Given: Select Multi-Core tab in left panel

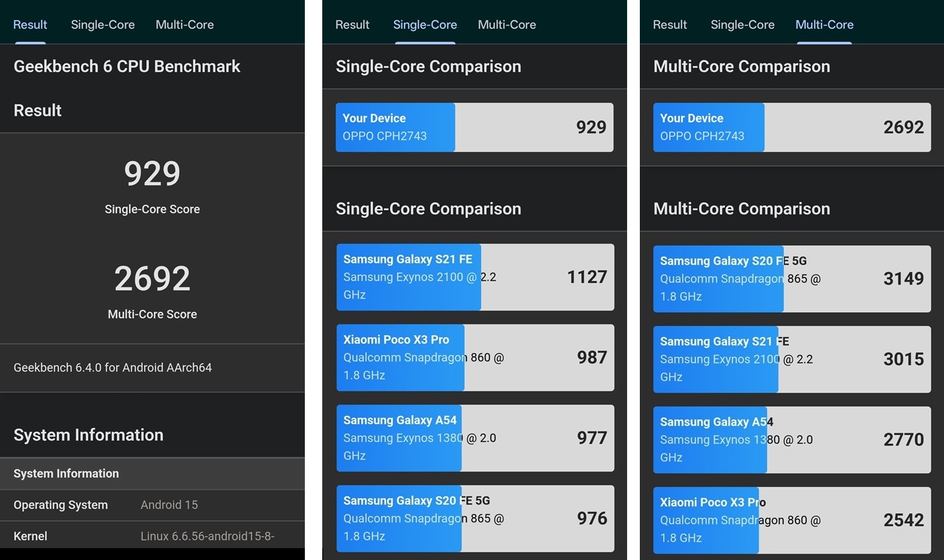Looking at the screenshot, I should click(185, 25).
